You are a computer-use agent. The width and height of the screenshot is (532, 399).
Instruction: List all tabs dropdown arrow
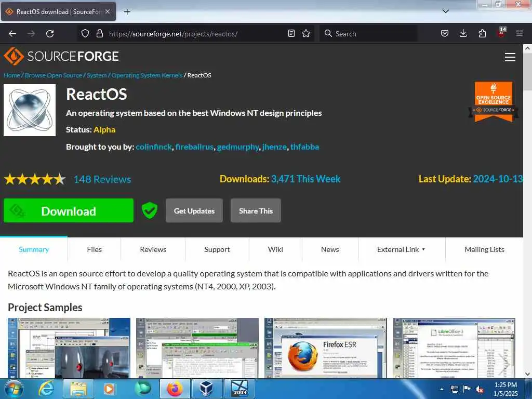pos(446,11)
